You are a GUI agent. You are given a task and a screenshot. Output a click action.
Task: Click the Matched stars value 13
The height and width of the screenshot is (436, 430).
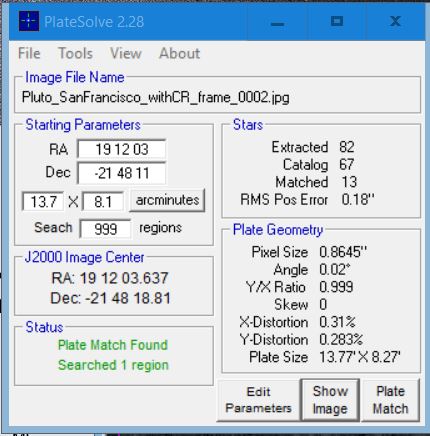[x=349, y=182]
